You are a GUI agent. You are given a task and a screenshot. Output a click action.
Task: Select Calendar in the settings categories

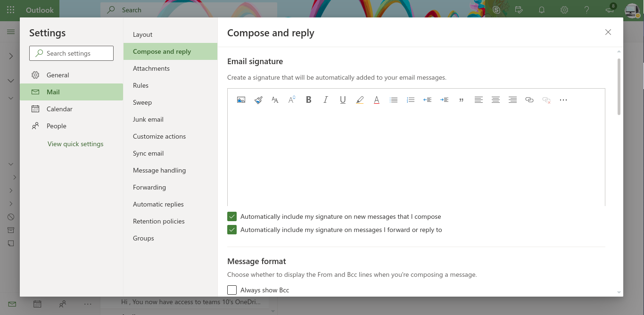tap(59, 109)
